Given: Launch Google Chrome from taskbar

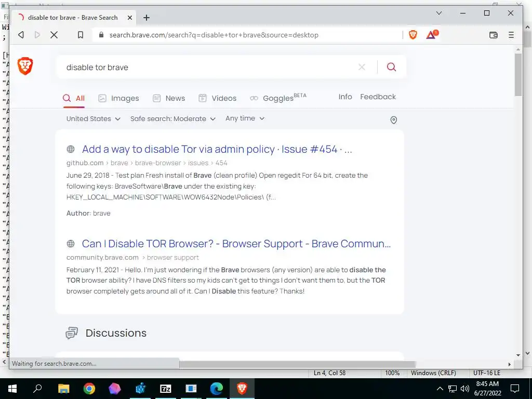Looking at the screenshot, I should click(89, 389).
